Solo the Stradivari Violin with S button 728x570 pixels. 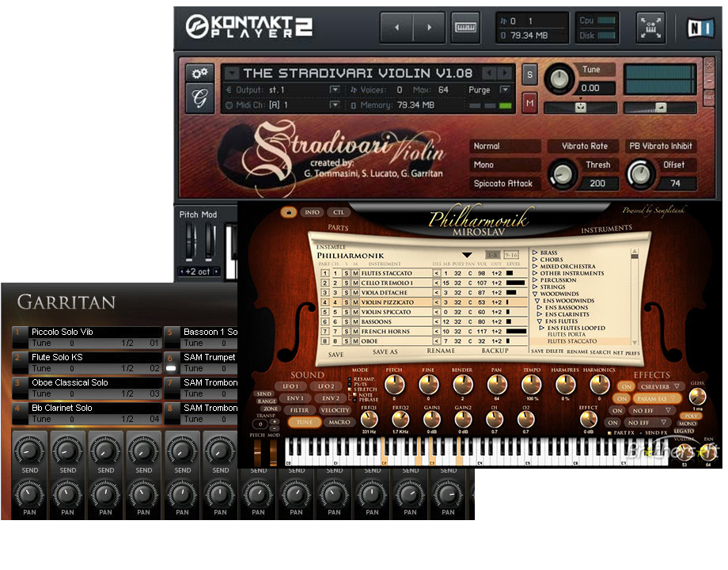point(529,74)
